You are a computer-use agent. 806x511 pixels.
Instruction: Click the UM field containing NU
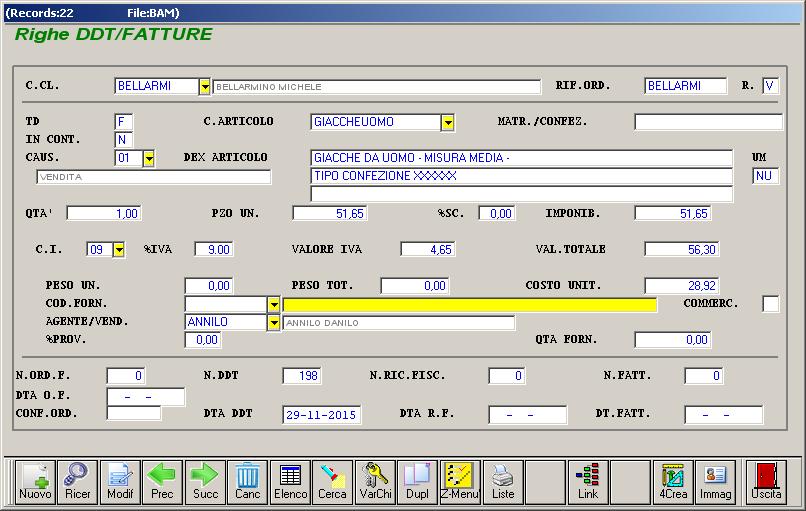[765, 176]
